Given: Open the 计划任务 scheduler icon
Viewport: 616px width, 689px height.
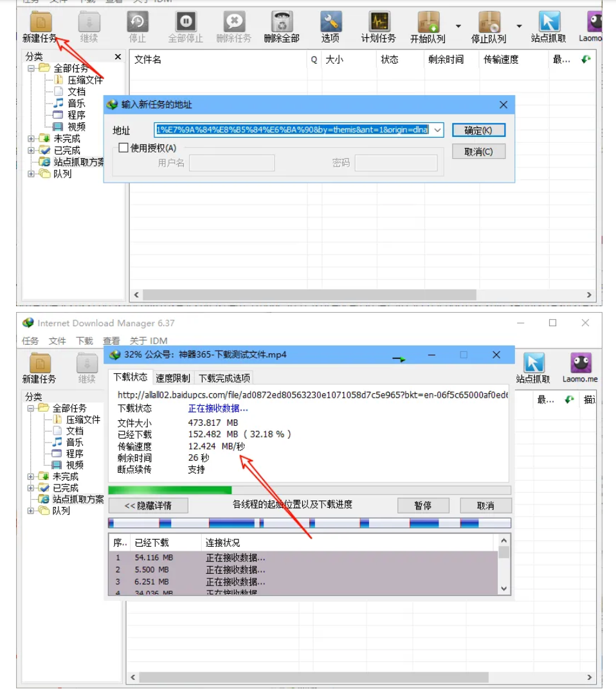Looking at the screenshot, I should tap(379, 22).
